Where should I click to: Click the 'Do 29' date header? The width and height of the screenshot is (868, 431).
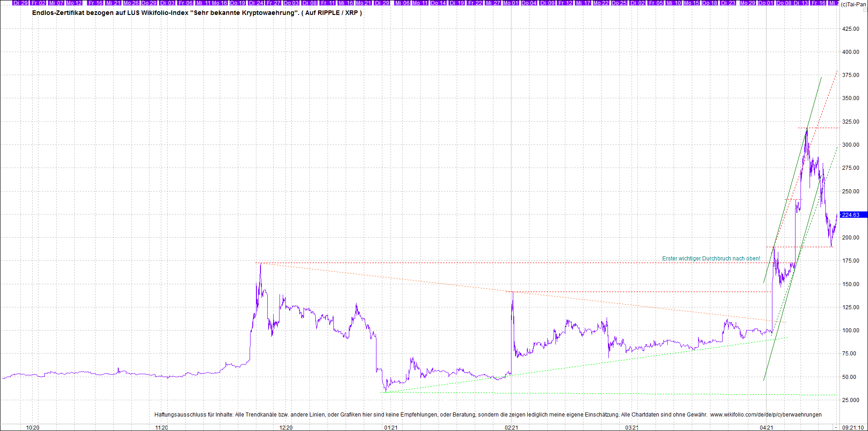click(x=149, y=3)
